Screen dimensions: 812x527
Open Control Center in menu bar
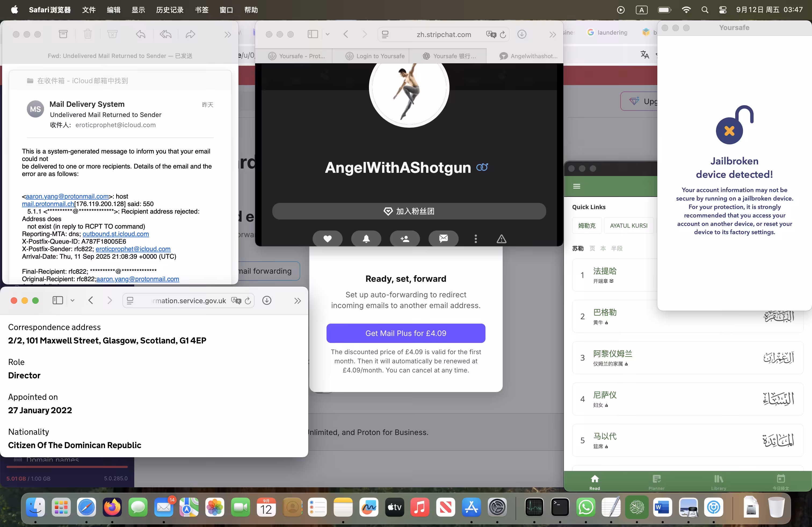[x=723, y=10]
